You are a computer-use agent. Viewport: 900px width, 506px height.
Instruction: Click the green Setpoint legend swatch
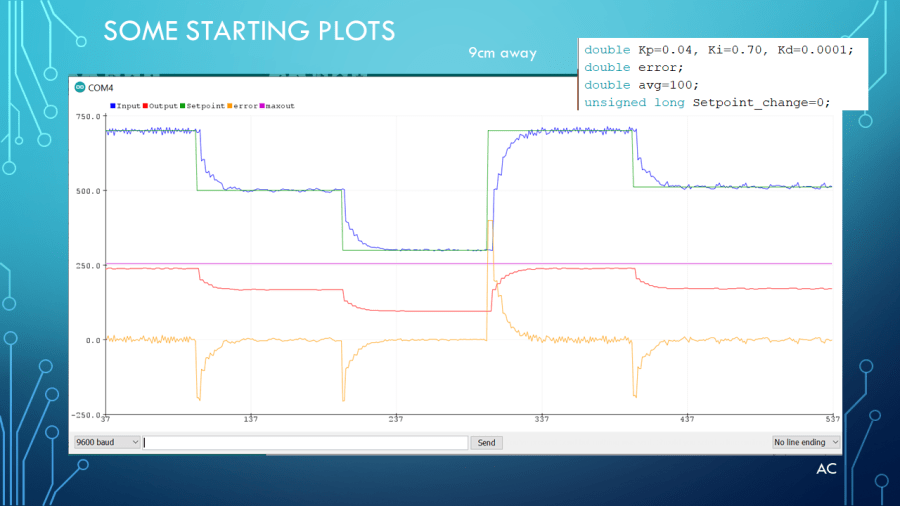coord(183,105)
